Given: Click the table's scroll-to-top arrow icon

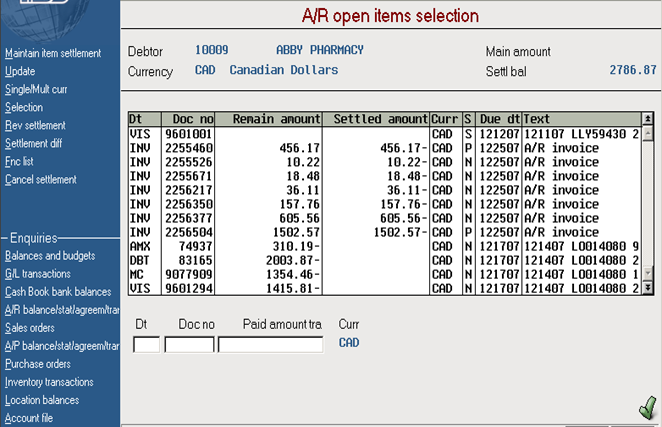Looking at the screenshot, I should [648, 119].
